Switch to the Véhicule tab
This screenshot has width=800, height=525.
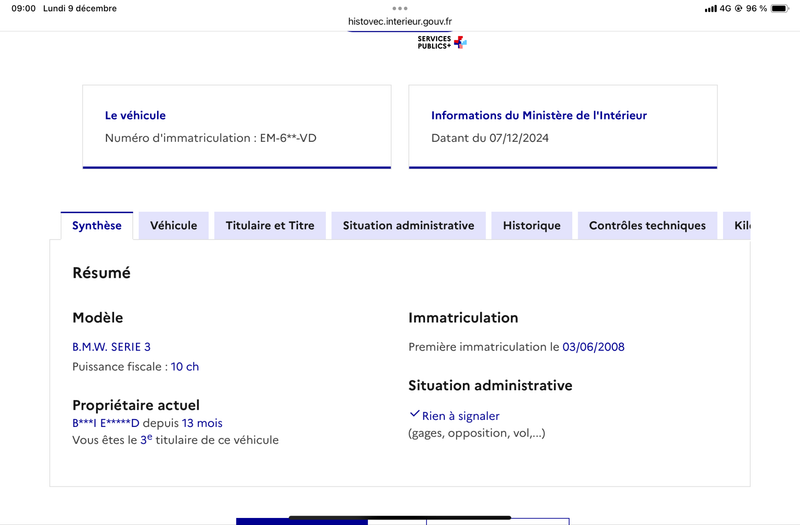[x=173, y=226]
